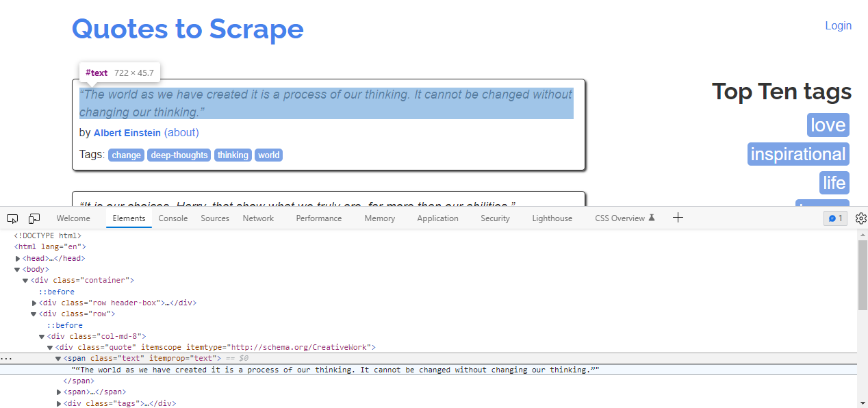
Task: Open the life top tag
Action: point(834,183)
